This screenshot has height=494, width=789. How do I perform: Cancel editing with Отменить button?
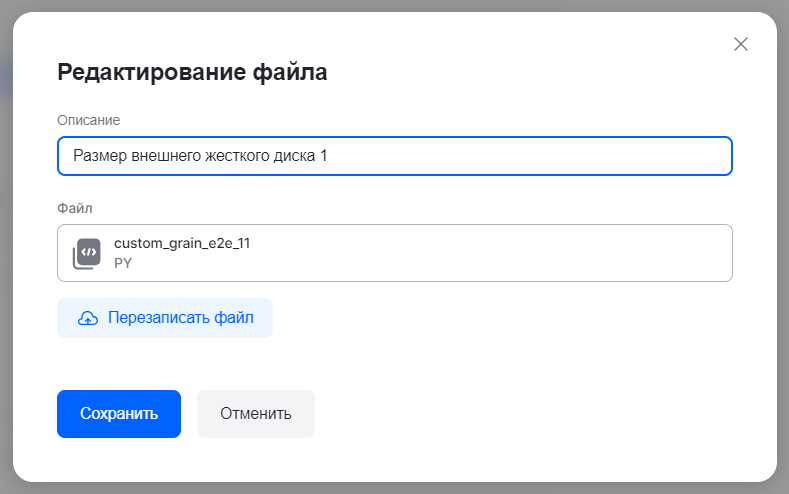pos(256,414)
